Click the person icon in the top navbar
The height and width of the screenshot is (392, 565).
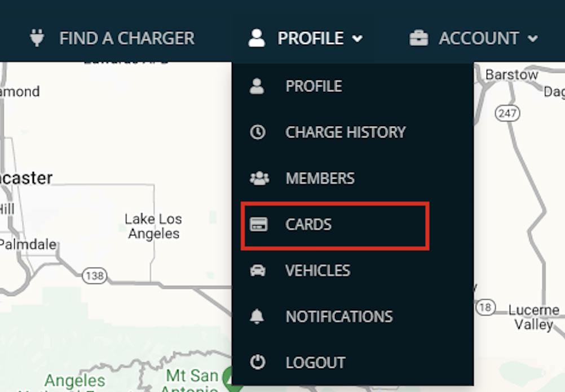tap(257, 38)
